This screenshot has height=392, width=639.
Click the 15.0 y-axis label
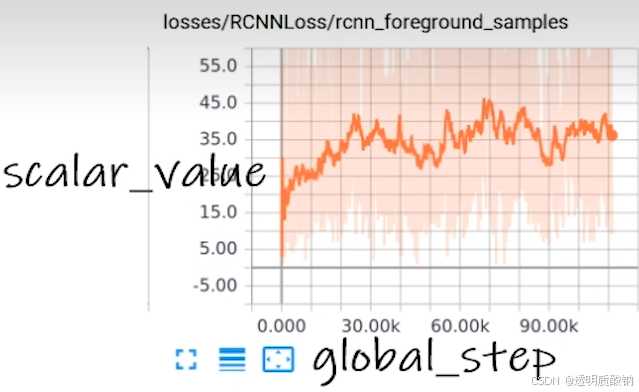click(218, 212)
